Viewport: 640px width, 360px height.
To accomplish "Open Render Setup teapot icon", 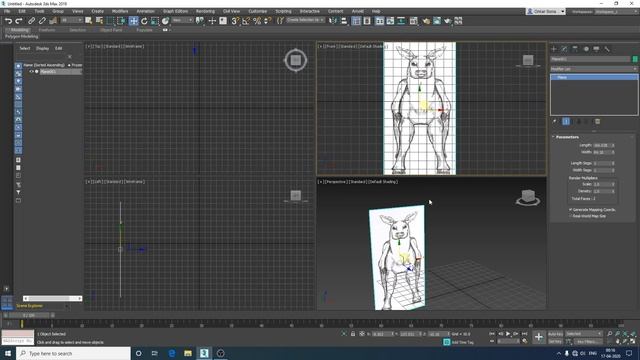I will tap(426, 21).
